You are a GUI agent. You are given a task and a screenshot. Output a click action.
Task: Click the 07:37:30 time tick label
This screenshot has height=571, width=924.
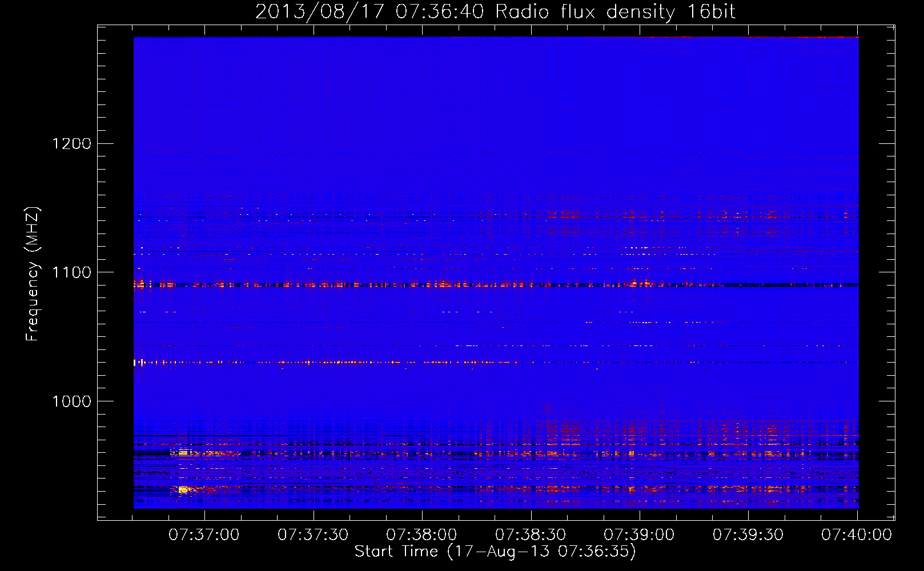click(x=313, y=535)
